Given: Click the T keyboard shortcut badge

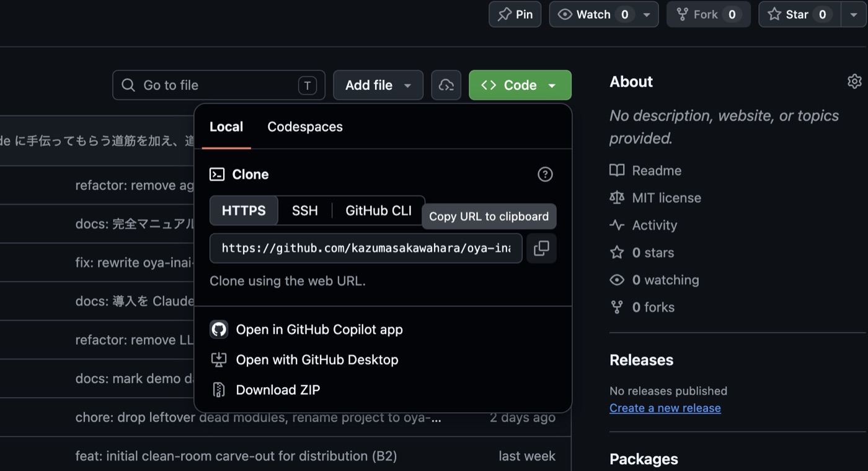Looking at the screenshot, I should [308, 85].
